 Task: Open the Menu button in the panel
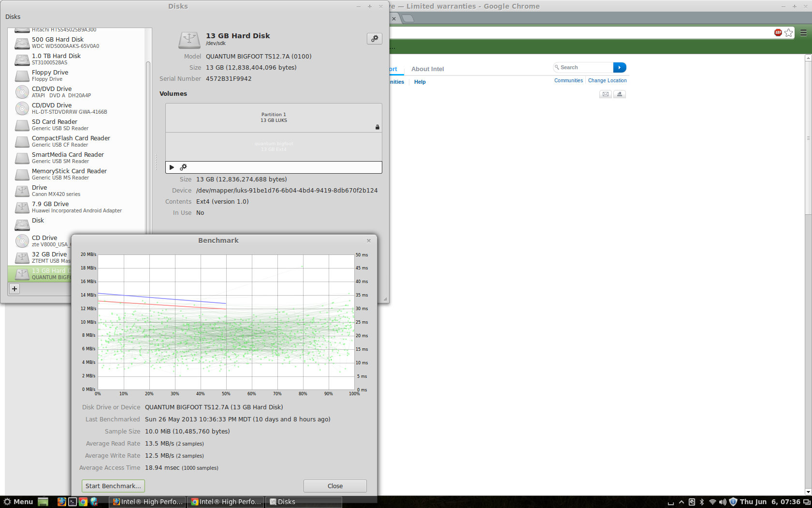coord(18,502)
